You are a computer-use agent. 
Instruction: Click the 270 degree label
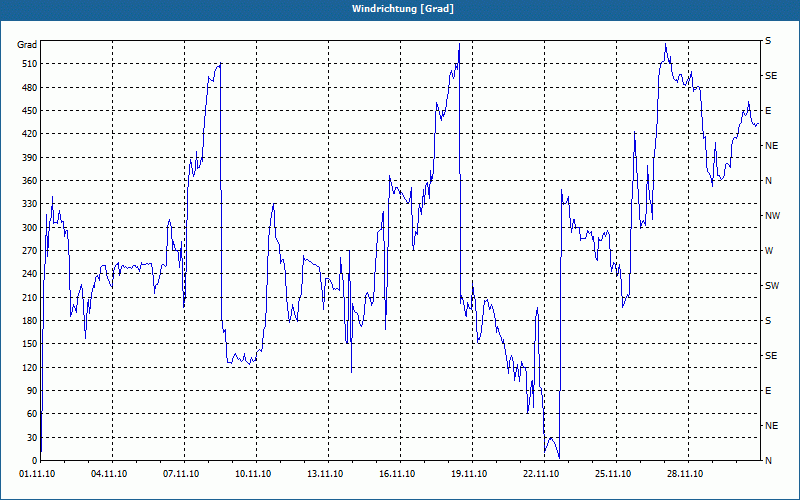coord(31,251)
